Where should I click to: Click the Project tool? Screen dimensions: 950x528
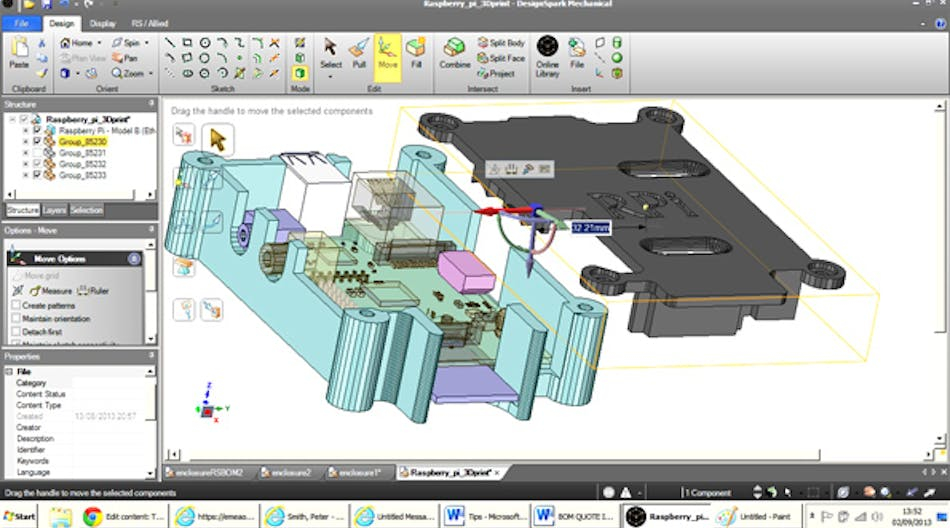coord(496,73)
